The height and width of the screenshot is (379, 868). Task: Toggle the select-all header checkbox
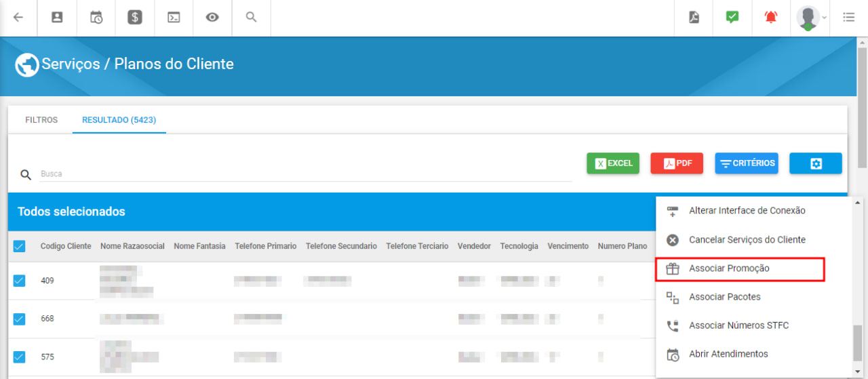tap(19, 246)
